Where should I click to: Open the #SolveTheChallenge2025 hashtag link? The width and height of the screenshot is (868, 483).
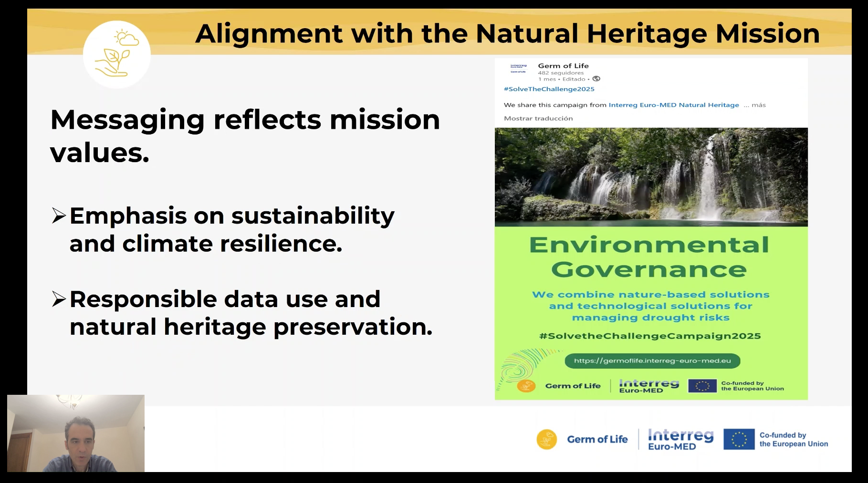tap(549, 89)
